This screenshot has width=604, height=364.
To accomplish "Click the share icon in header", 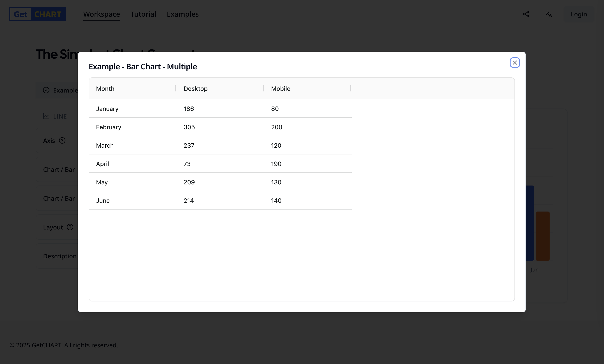I will point(526,14).
